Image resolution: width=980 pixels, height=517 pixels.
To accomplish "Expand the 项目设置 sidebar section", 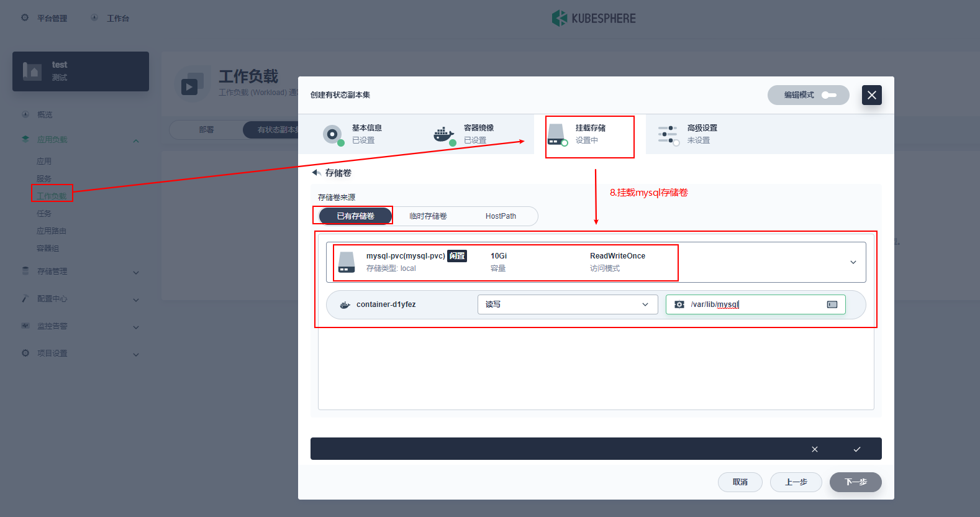I will click(x=136, y=355).
